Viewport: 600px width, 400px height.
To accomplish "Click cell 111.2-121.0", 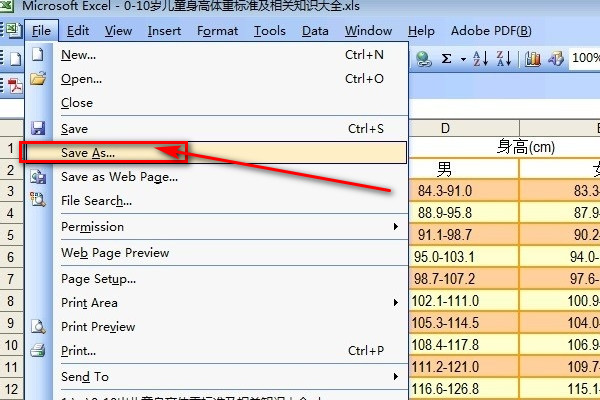I will point(464,367).
